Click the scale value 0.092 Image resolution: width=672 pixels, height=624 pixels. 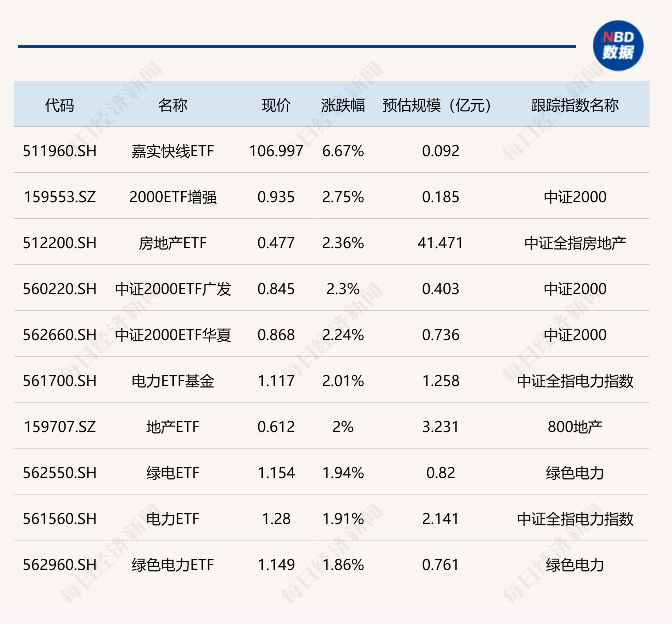pyautogui.click(x=440, y=151)
